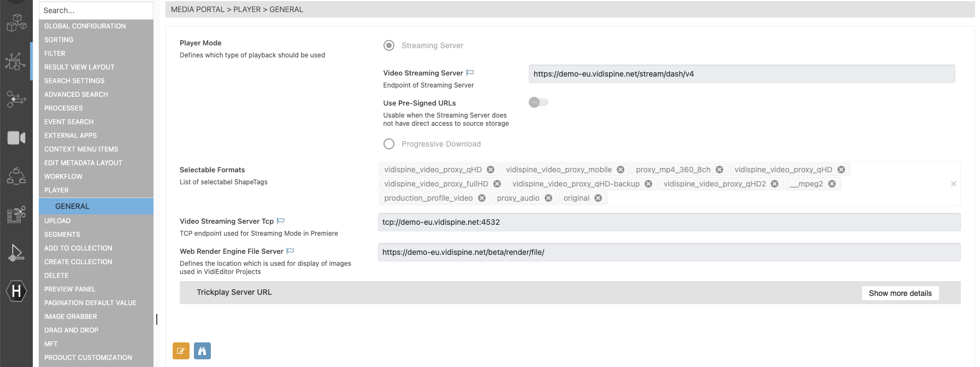Open the hexagon H sidebar icon
This screenshot has height=367, width=980.
tap(16, 291)
